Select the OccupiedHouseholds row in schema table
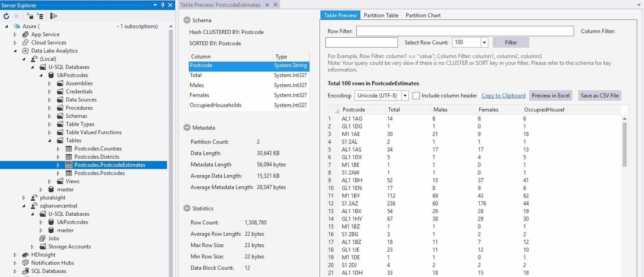Viewport: 644px width, 277px height. (249, 105)
